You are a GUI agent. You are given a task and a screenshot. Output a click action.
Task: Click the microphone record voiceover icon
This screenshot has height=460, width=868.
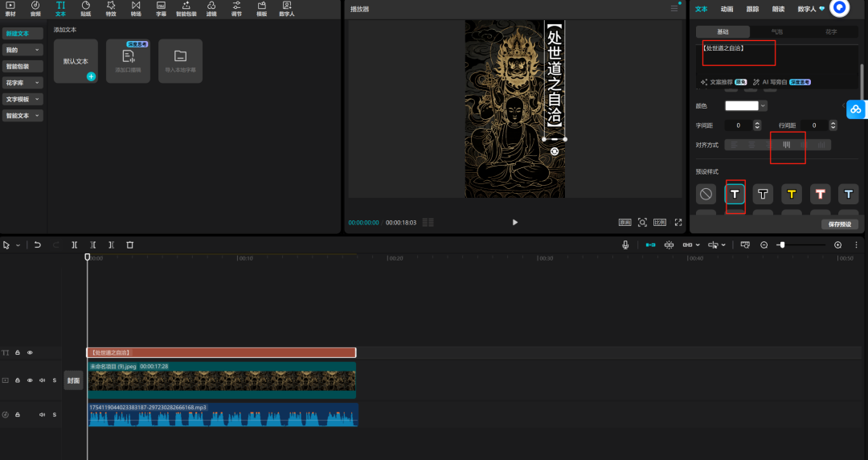(x=625, y=245)
